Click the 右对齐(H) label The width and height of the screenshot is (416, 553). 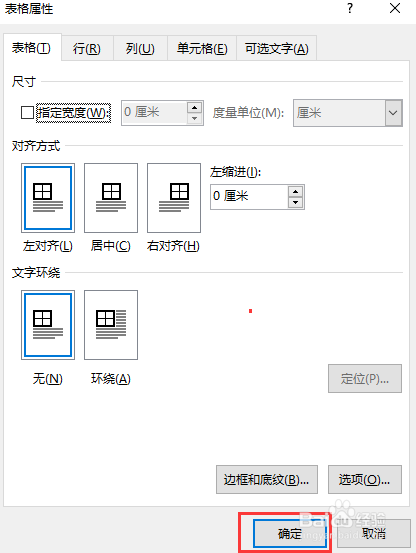click(x=173, y=246)
